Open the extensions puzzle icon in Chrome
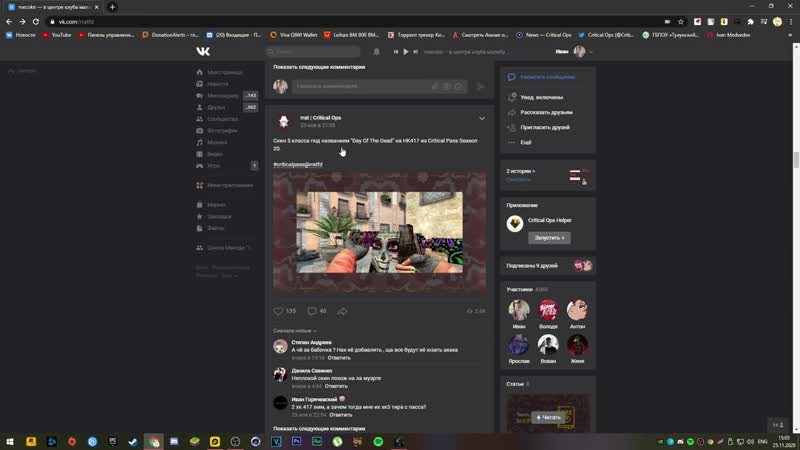This screenshot has height=450, width=800. pyautogui.click(x=751, y=21)
